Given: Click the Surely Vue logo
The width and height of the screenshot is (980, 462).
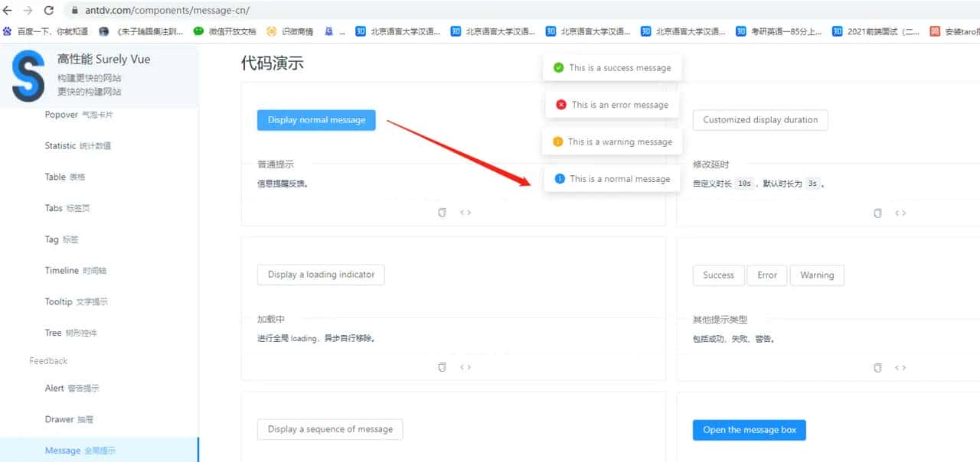Looking at the screenshot, I should (x=28, y=75).
